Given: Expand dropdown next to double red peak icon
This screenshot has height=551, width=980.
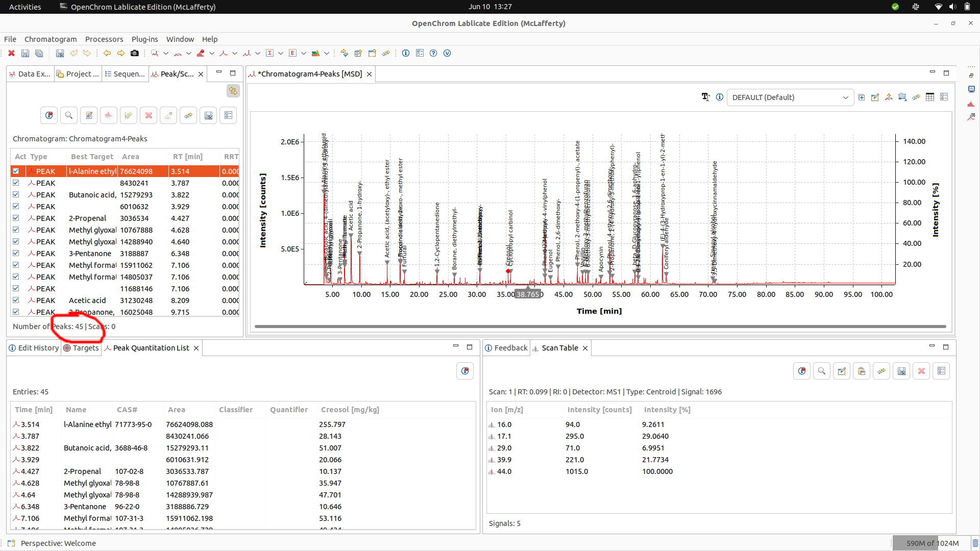Looking at the screenshot, I should click(258, 53).
